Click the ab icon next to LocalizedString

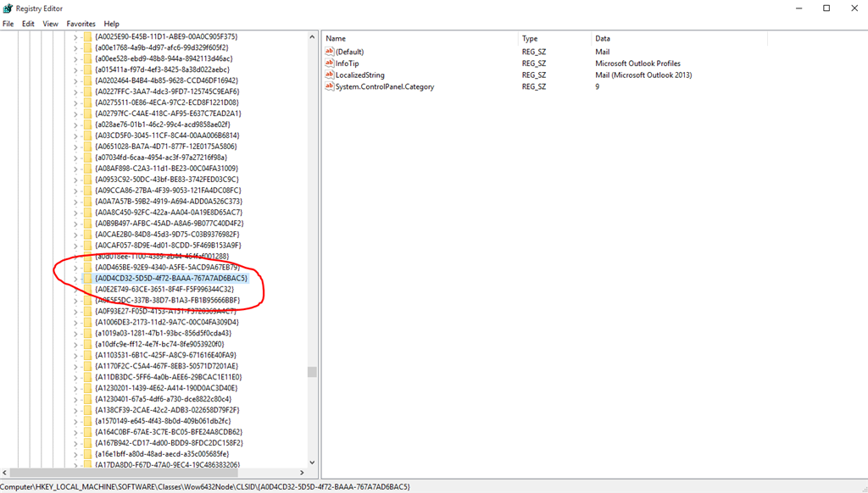click(329, 75)
